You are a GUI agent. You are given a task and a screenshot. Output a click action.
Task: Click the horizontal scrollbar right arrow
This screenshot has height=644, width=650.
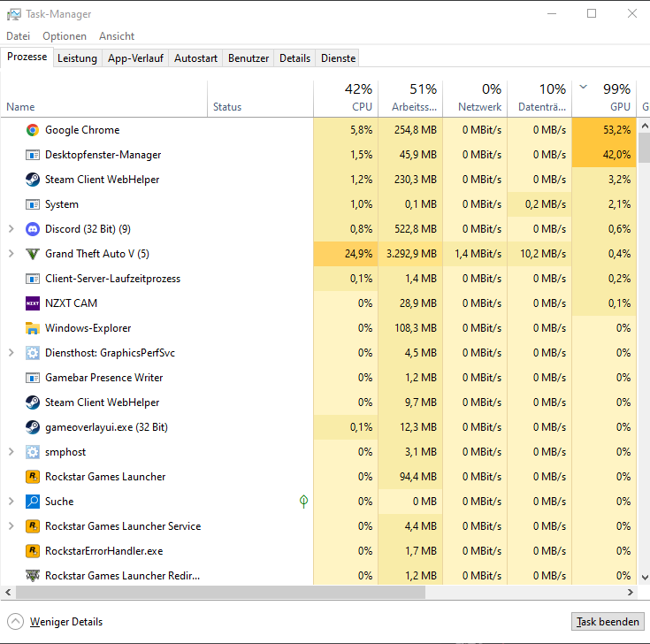pyautogui.click(x=631, y=592)
